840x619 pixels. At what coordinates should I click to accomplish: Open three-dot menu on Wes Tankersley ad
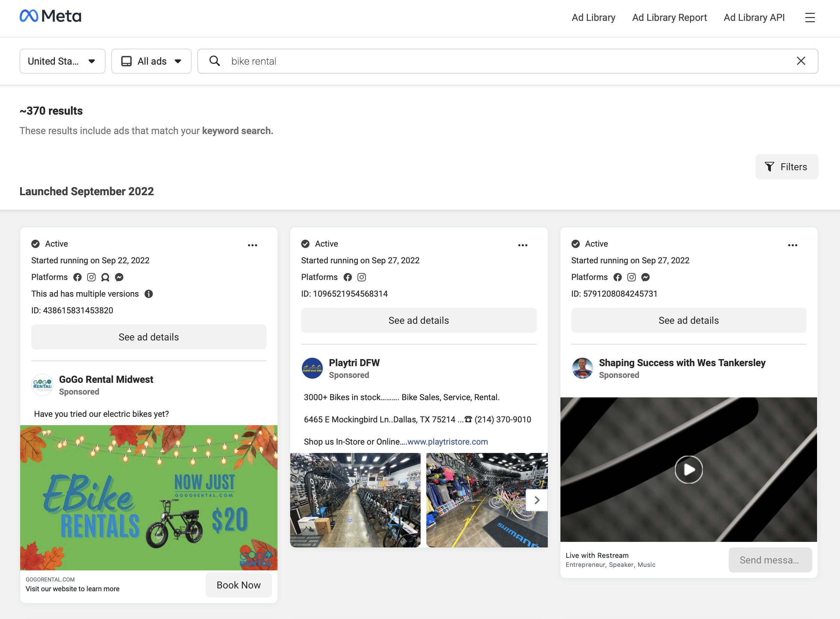792,245
